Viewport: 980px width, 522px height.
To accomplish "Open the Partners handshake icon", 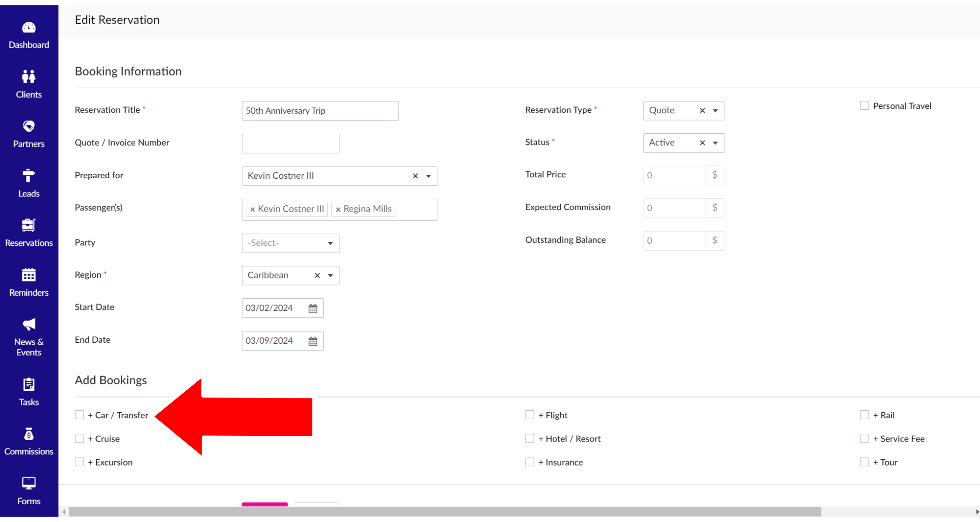I will [29, 127].
